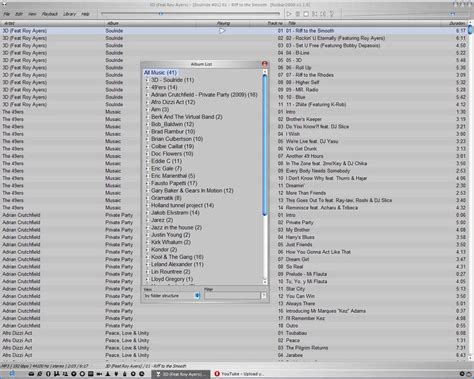The width and height of the screenshot is (474, 379).
Task: Click the Opera icon of the YouTube taskbar item
Action: (217, 374)
